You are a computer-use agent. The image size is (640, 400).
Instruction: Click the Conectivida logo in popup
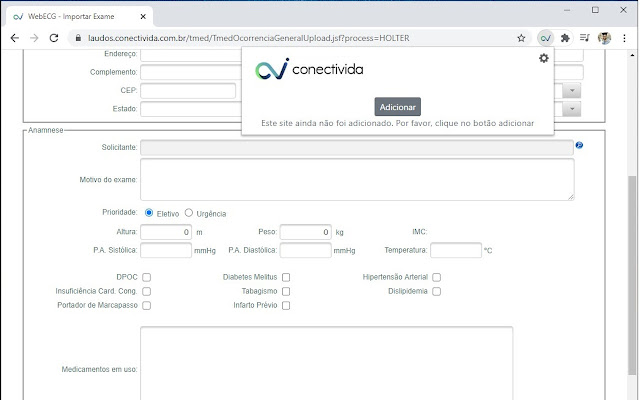click(x=309, y=69)
